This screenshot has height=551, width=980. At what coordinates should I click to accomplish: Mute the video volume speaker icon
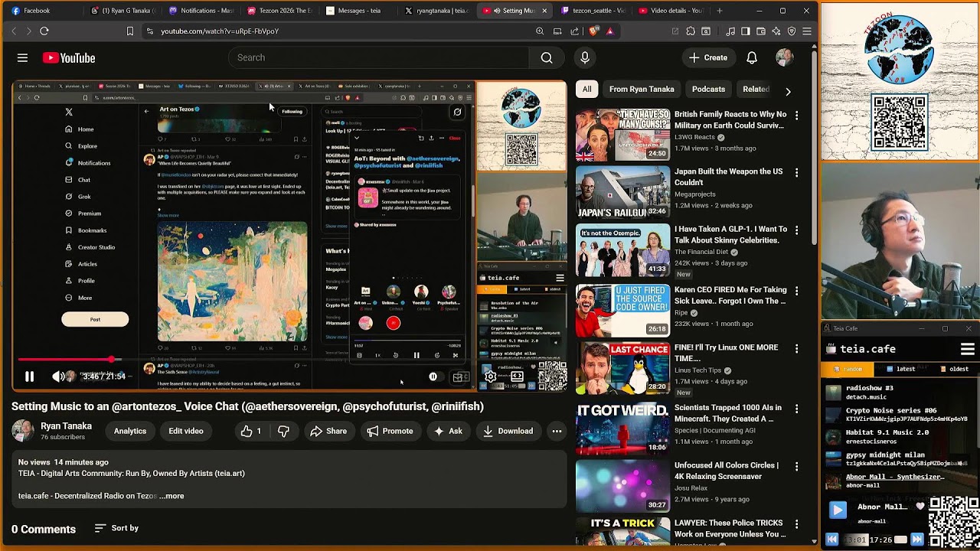(x=57, y=377)
